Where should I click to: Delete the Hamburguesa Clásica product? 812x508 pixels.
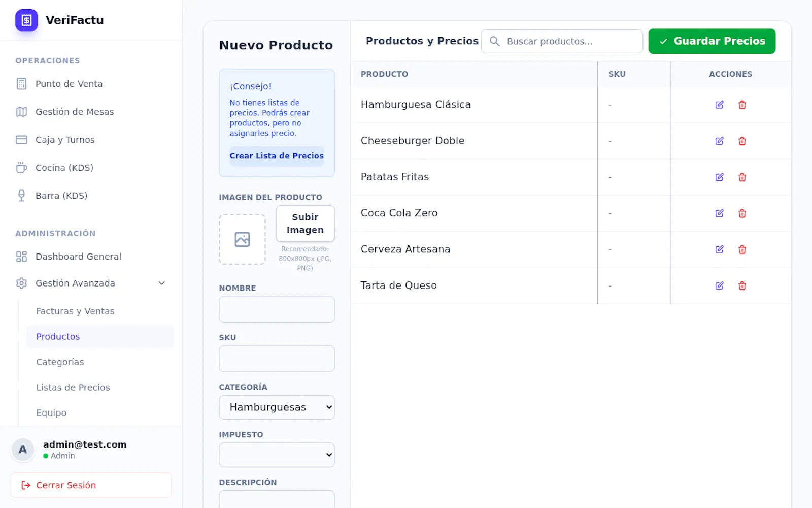(x=742, y=105)
